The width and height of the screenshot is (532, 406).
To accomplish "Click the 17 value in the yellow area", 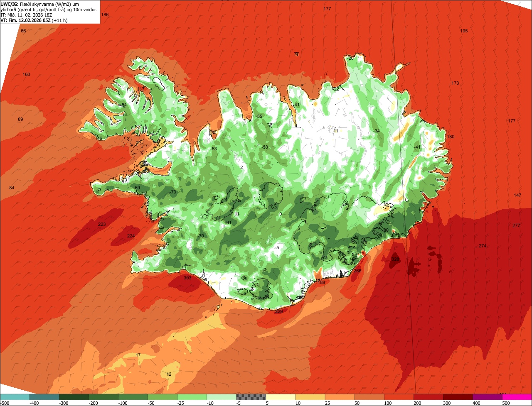I will coord(138,355).
